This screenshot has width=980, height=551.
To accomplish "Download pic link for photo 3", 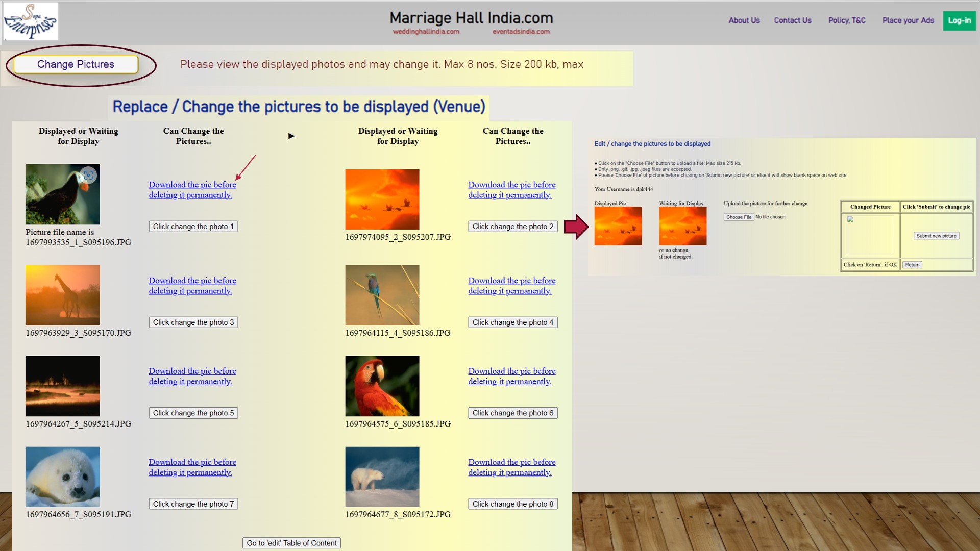I will (192, 286).
